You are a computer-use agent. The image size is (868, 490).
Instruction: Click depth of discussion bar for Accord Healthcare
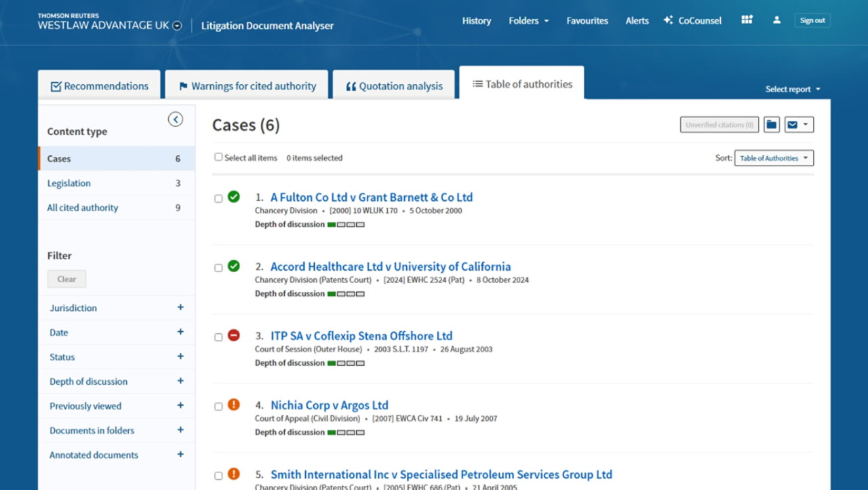pos(346,294)
